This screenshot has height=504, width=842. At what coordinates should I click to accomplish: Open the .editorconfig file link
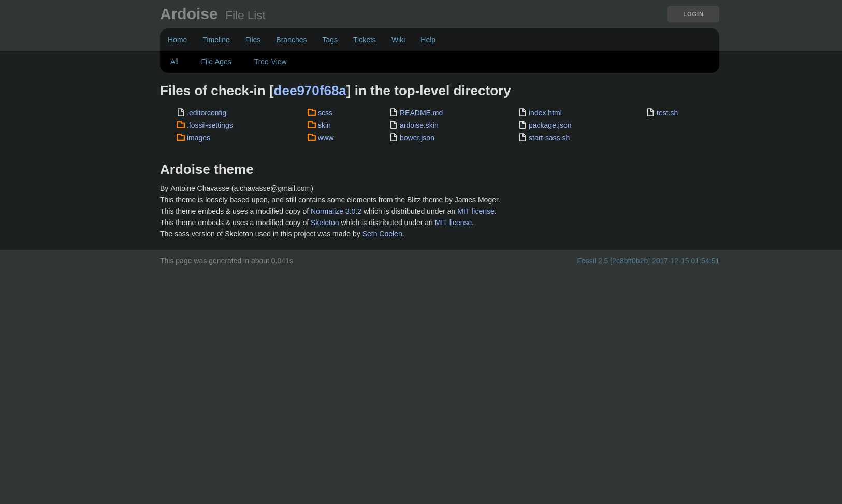207,113
